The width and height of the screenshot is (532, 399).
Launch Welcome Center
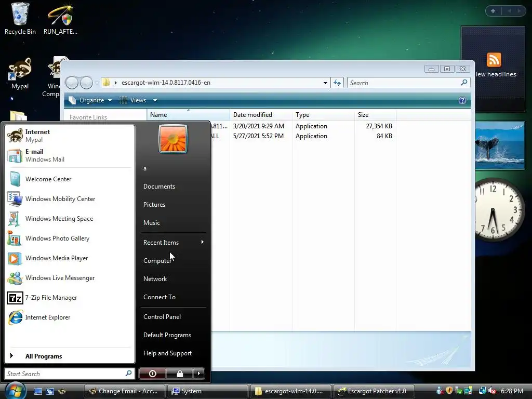[x=70, y=179]
